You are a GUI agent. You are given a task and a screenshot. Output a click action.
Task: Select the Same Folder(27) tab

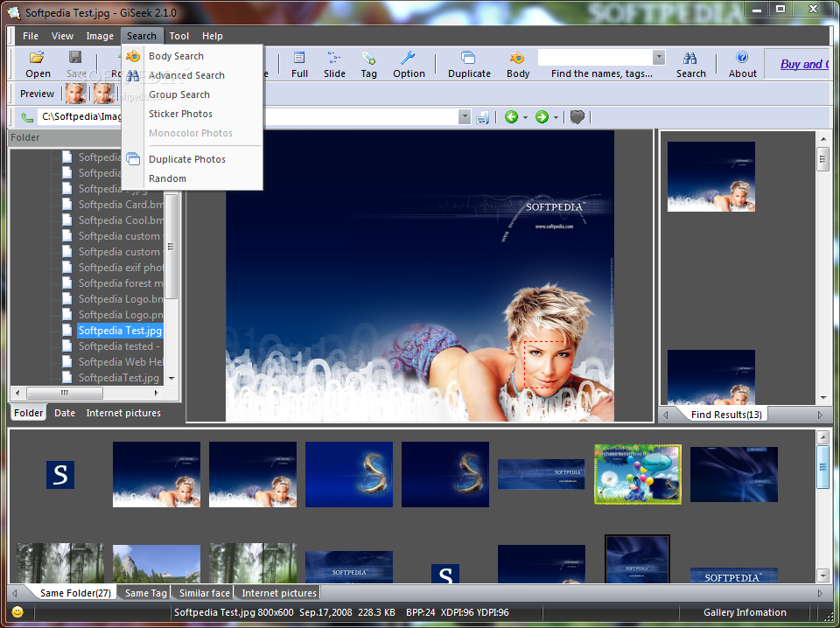(x=75, y=593)
